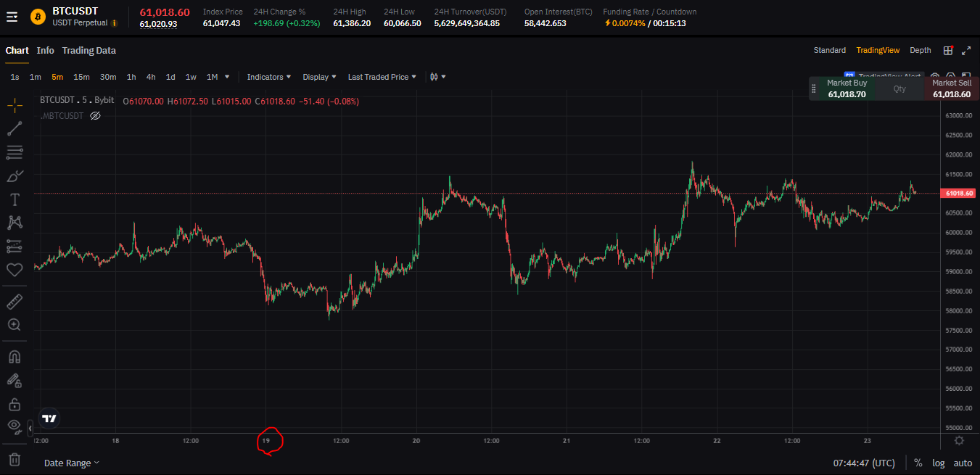This screenshot has width=980, height=475.
Task: Select the 5m timeframe
Action: click(57, 77)
